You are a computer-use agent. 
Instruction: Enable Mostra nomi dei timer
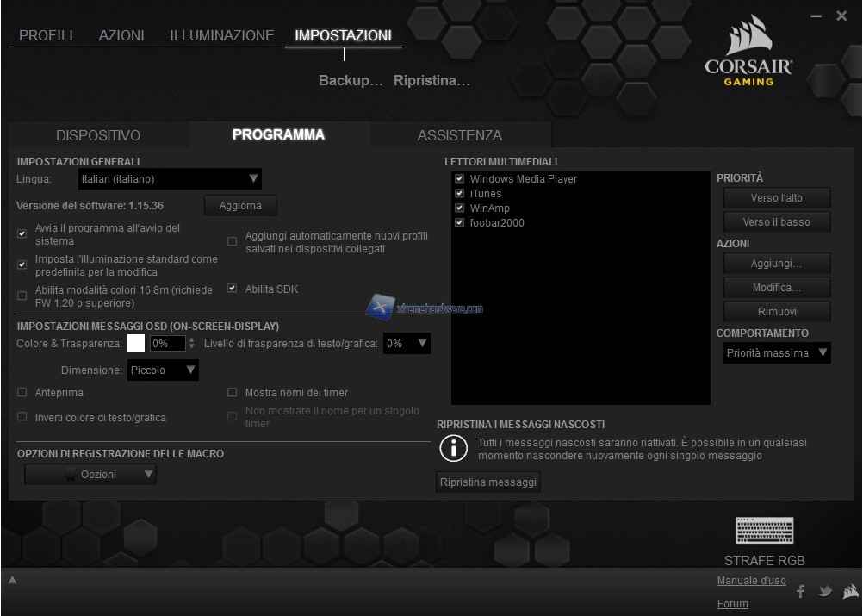pos(233,392)
